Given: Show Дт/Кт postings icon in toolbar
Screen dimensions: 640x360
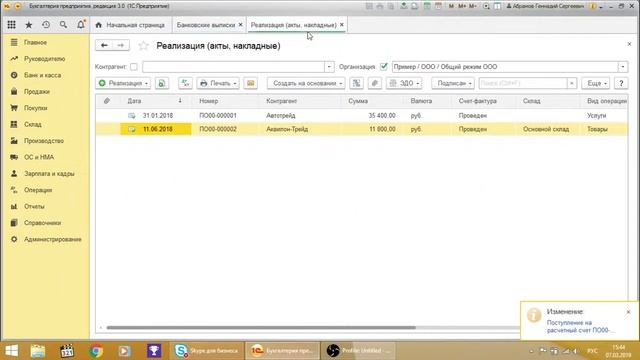Looking at the screenshot, I should [185, 83].
